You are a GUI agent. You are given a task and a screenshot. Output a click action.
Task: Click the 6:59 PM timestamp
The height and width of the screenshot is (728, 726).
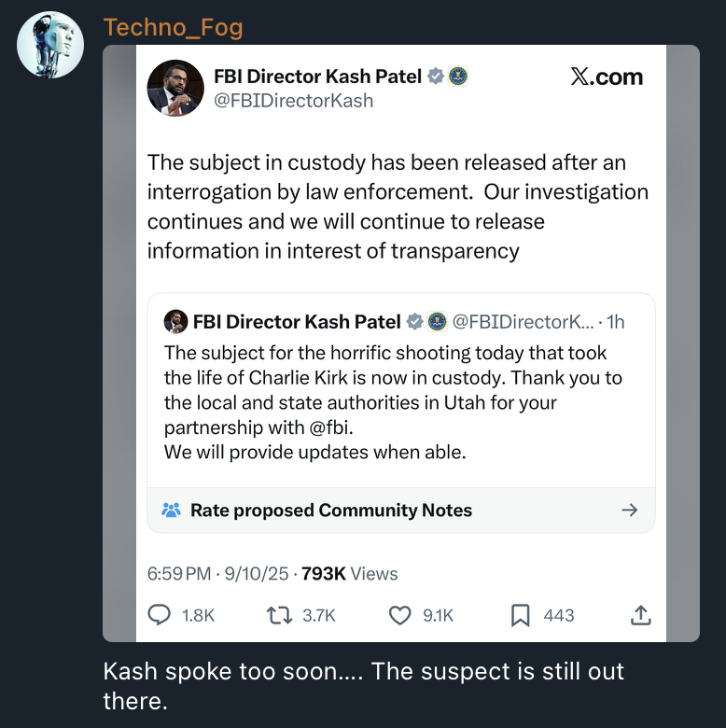point(179,574)
